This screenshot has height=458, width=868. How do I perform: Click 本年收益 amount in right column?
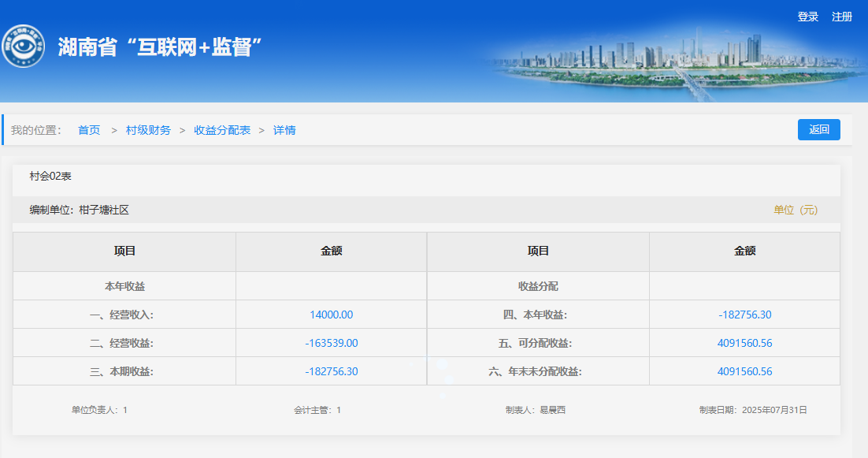coord(744,315)
